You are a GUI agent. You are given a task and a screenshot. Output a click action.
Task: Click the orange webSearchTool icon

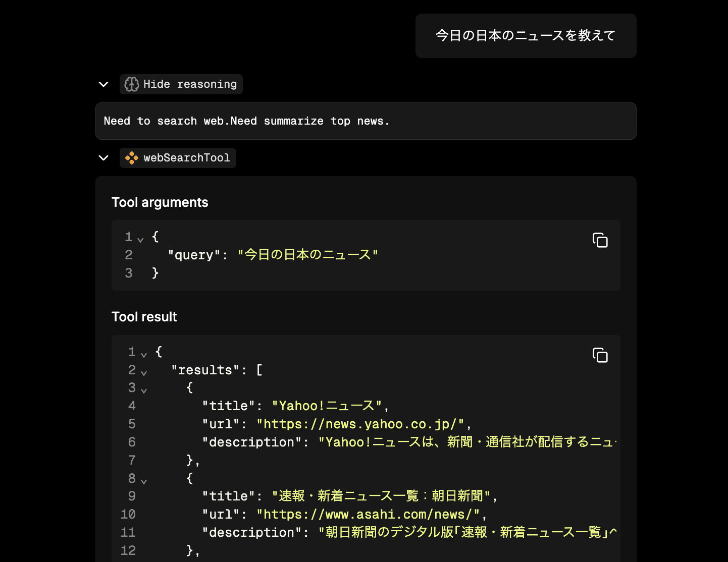tap(131, 157)
